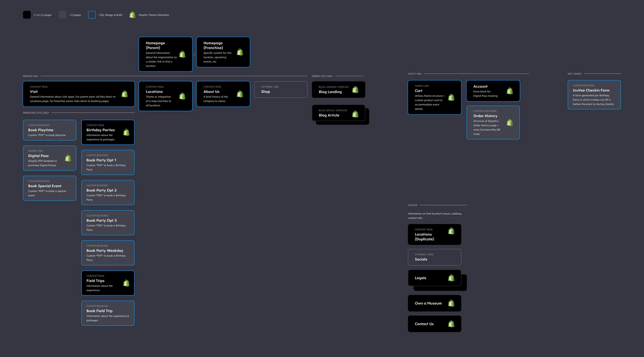Click Shopify icon on Field Trips card

pos(126,283)
